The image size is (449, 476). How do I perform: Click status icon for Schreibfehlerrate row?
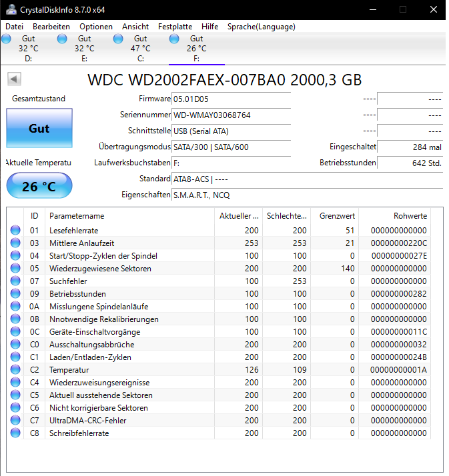[x=15, y=433]
